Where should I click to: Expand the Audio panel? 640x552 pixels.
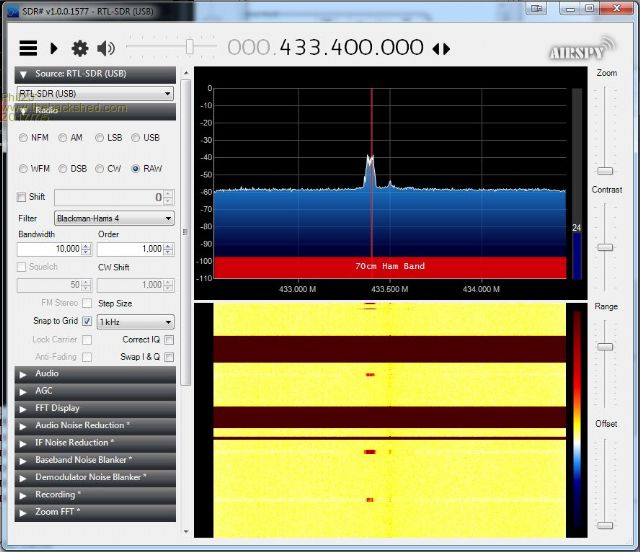[95, 374]
